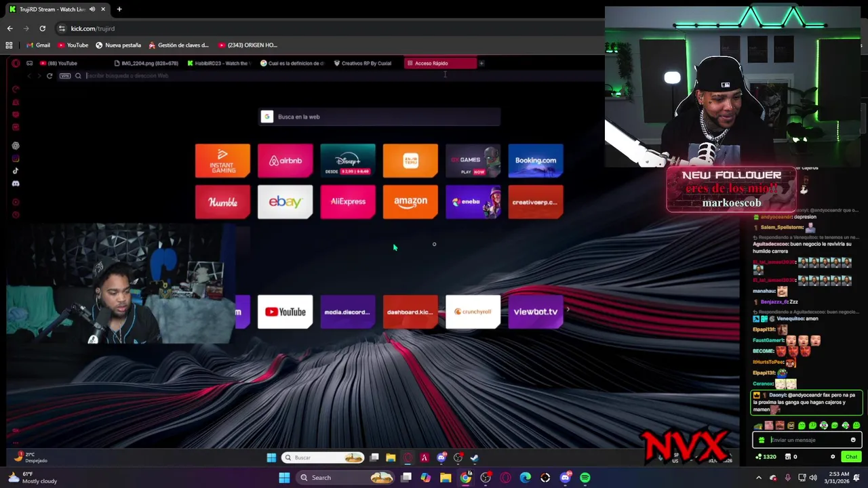
Task: Open the Disney+ speed dial tile
Action: pyautogui.click(x=348, y=161)
